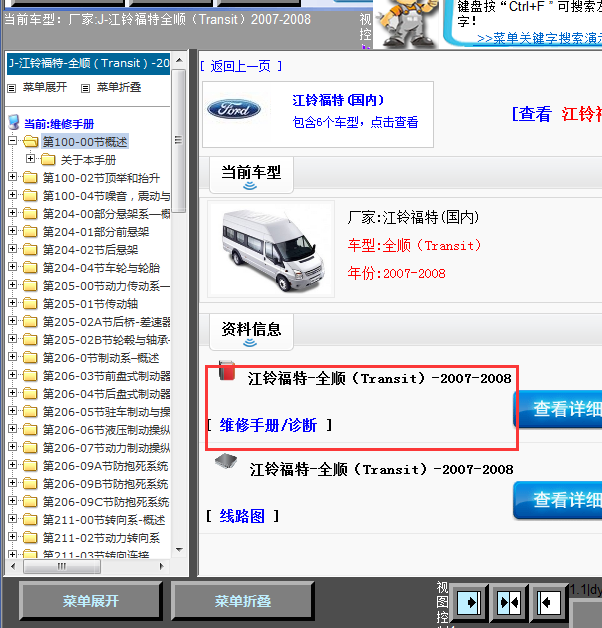
Task: Expand the 第204-04节车轮与轮胎 node
Action: pos(12,267)
